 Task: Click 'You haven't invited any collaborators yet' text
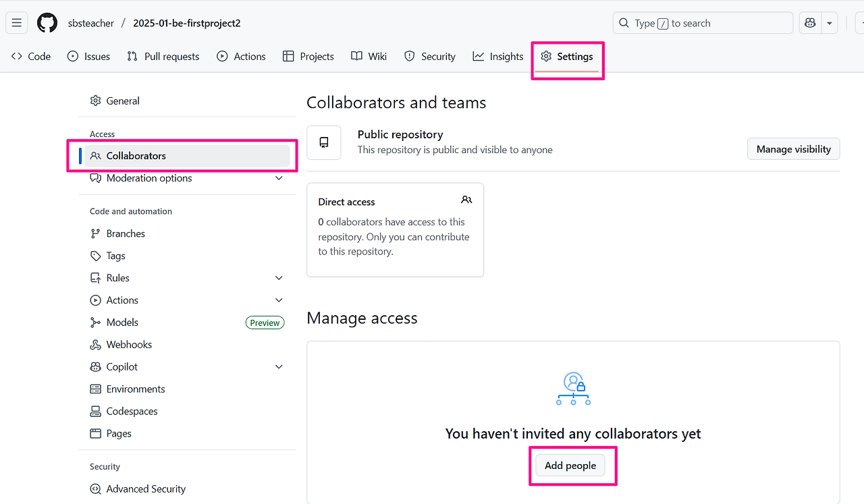(573, 434)
